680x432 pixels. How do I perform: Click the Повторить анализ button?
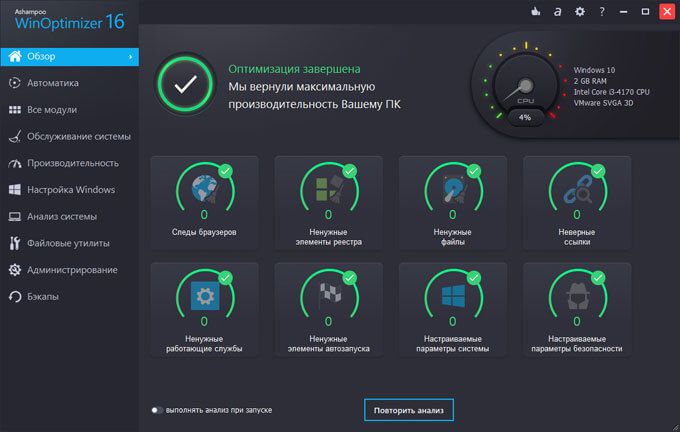(x=409, y=410)
